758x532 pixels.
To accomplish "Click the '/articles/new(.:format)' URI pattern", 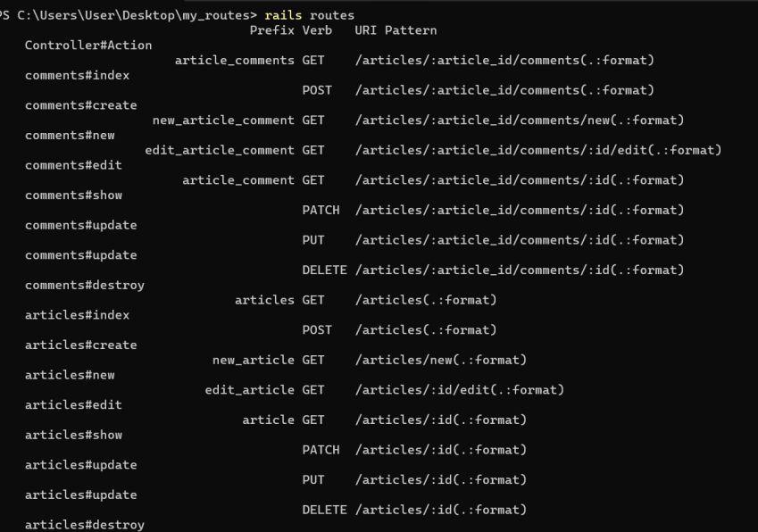I will (440, 361).
